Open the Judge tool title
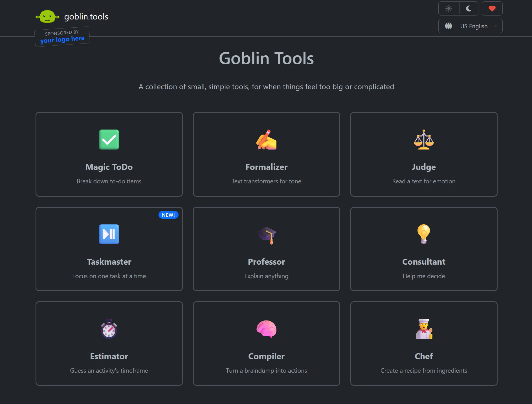 pyautogui.click(x=424, y=167)
